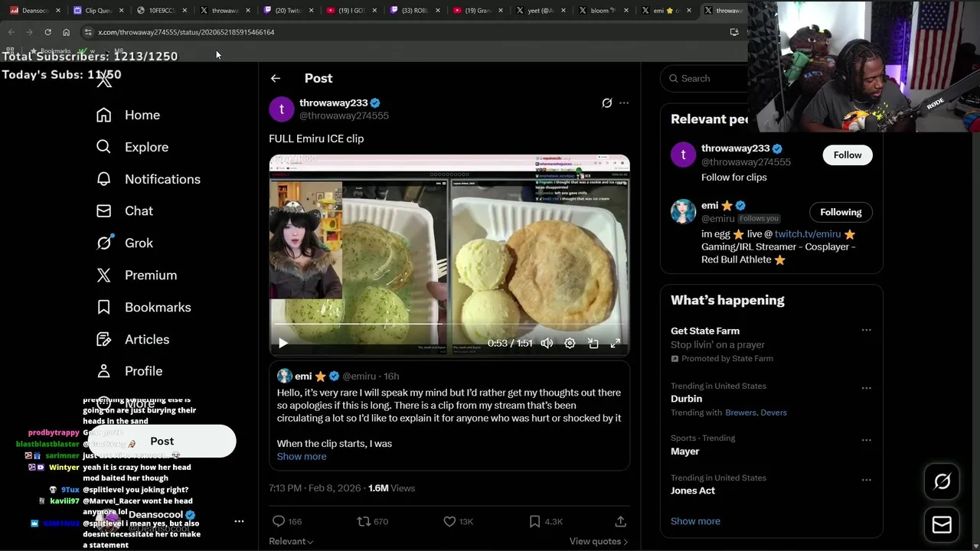
Task: Seek on the video progress bar
Action: click(449, 324)
